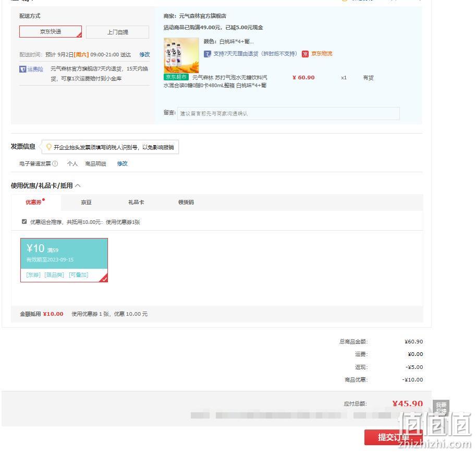This screenshot has width=476, height=453.
Task: Collapse the 使用优惠/礼品卡/抵用 section
Action: 78,186
